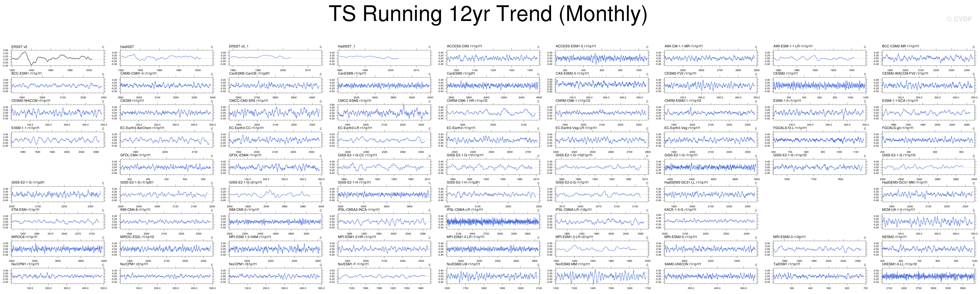This screenshot has height=294, width=980.
Task: Click the TS Running 12yr Trend title
Action: click(x=488, y=14)
